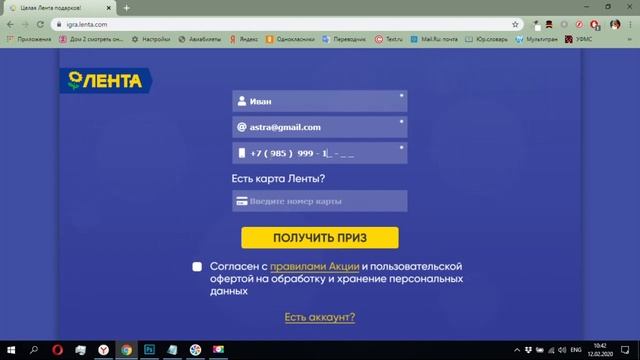Click the hat-shaped extension icon
640x360 pixels.
coord(549,24)
